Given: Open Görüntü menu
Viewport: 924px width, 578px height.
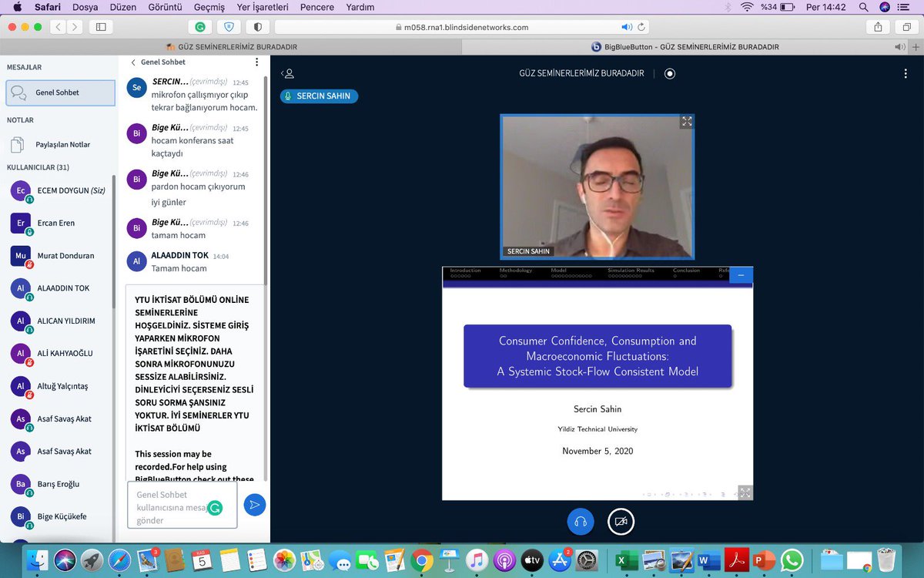Looking at the screenshot, I should pyautogui.click(x=163, y=7).
